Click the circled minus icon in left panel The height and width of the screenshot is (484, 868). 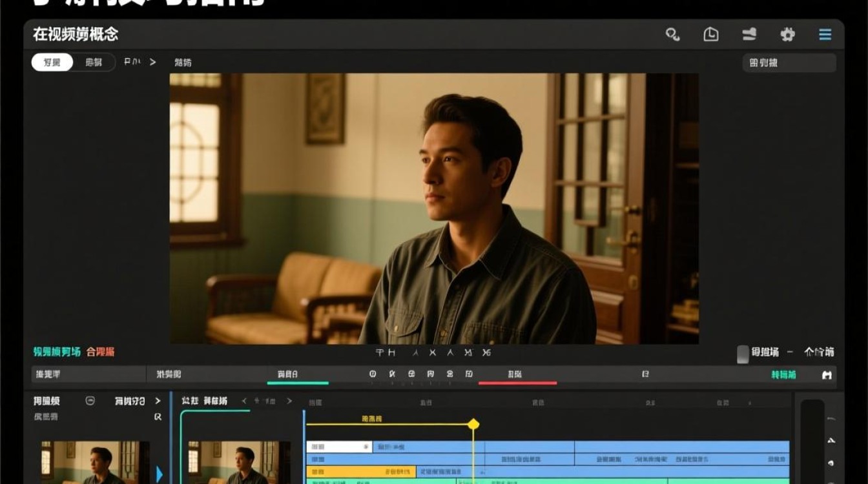click(90, 401)
